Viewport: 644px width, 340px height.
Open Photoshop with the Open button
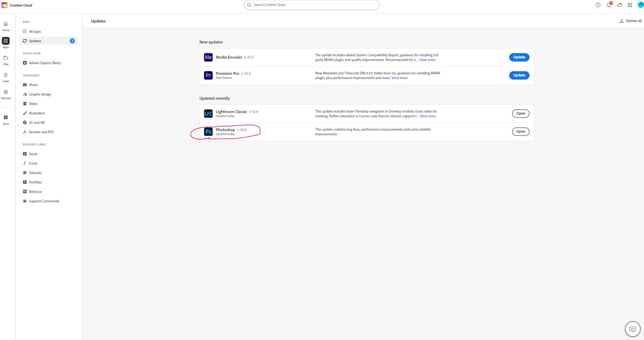pos(520,132)
